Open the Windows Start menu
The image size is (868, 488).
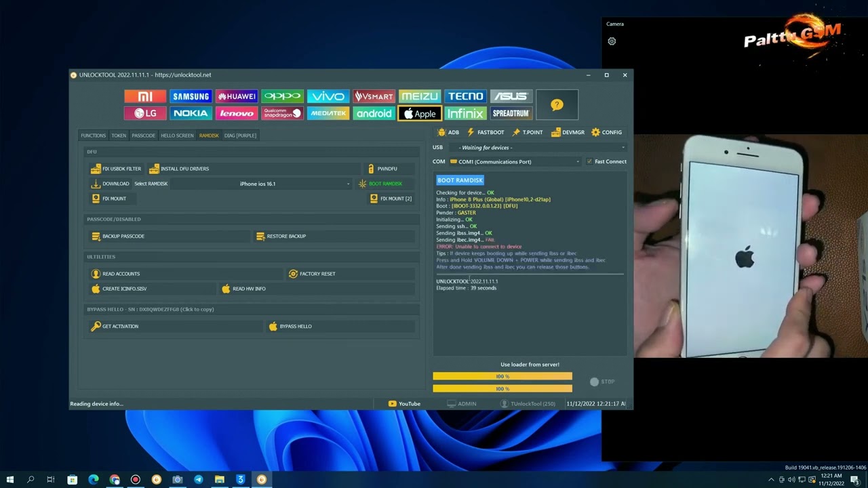click(x=10, y=480)
